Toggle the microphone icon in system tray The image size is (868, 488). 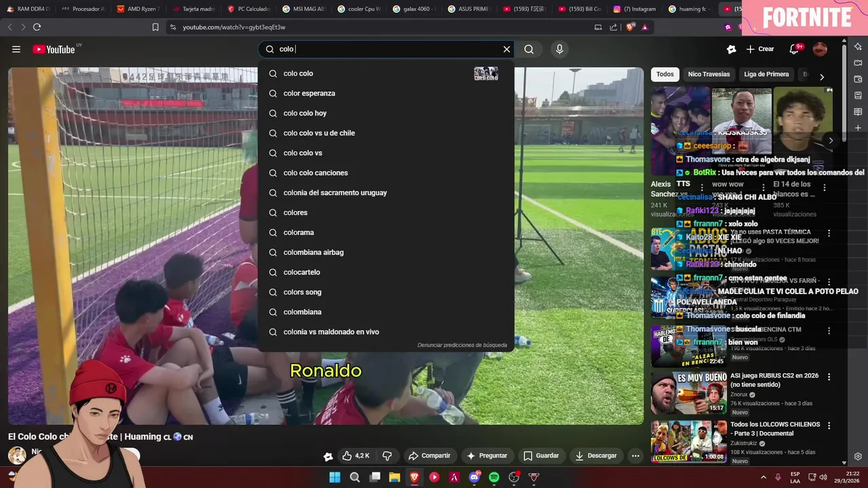pos(778,477)
